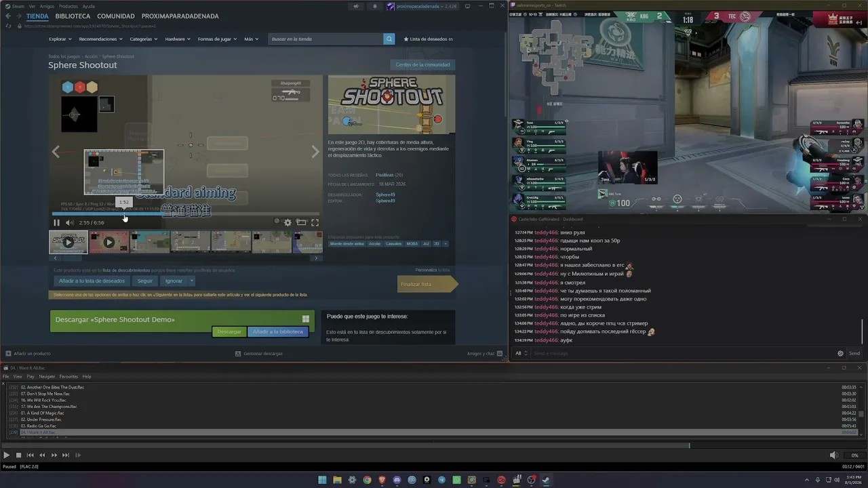868x488 pixels.
Task: Skip to next track in music player
Action: point(66,455)
